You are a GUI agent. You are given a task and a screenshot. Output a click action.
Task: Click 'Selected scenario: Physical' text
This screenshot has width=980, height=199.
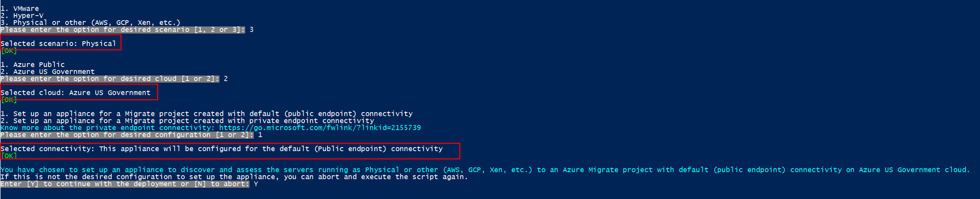[x=58, y=44]
